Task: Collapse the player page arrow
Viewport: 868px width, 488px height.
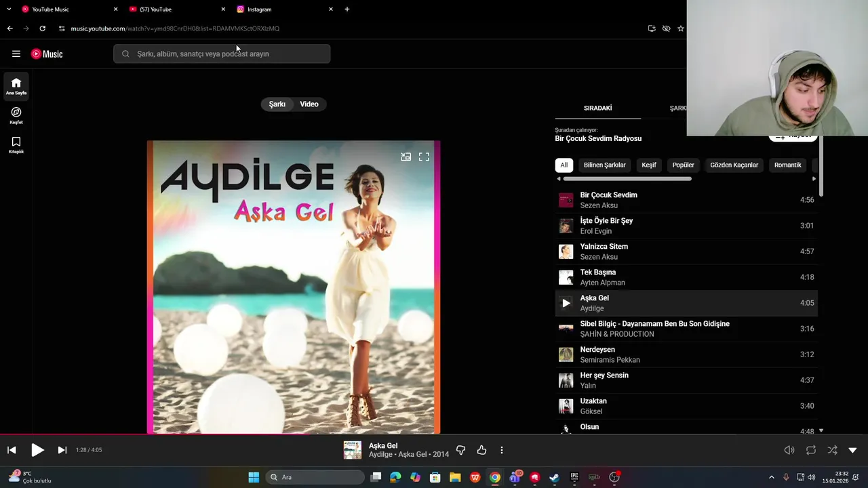Action: click(852, 450)
